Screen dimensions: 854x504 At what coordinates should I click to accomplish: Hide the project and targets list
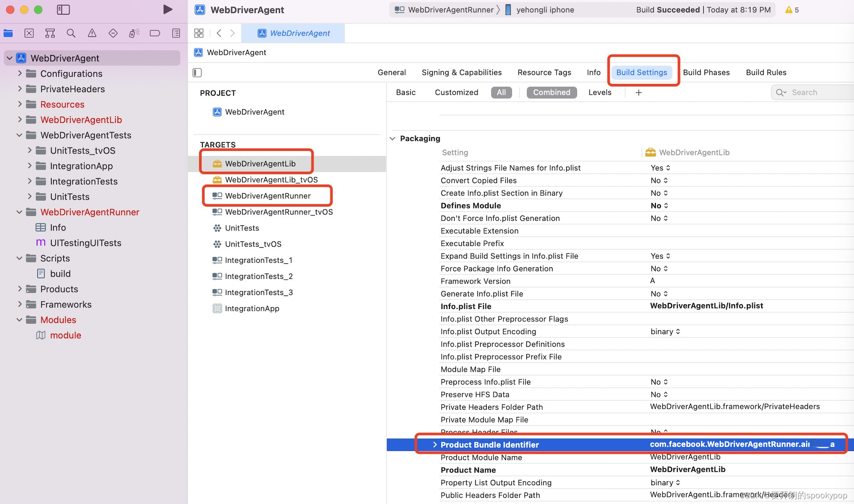[x=197, y=72]
